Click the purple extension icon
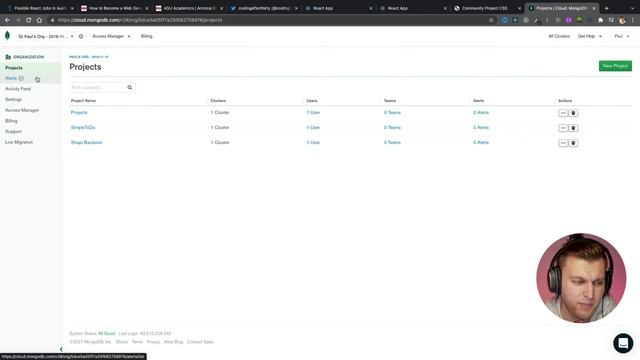The width and height of the screenshot is (640, 360). point(569,20)
